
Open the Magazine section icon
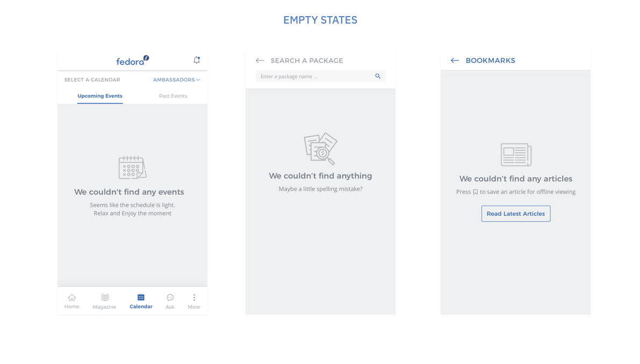(104, 297)
